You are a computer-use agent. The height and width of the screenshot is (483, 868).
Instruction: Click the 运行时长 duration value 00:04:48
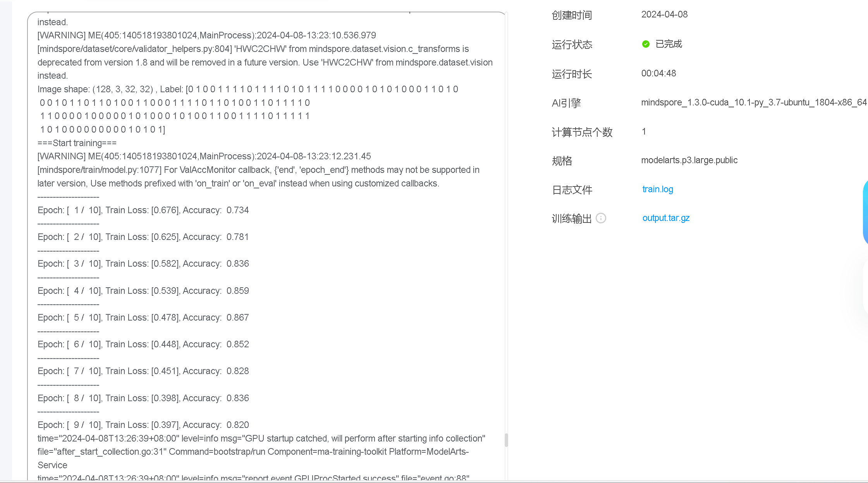point(658,73)
